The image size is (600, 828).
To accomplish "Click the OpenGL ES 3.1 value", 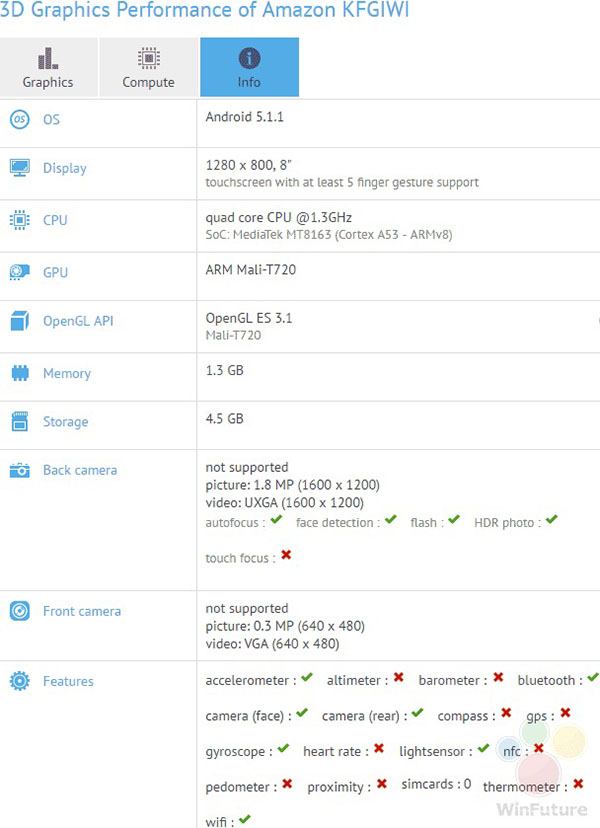I will 249,318.
